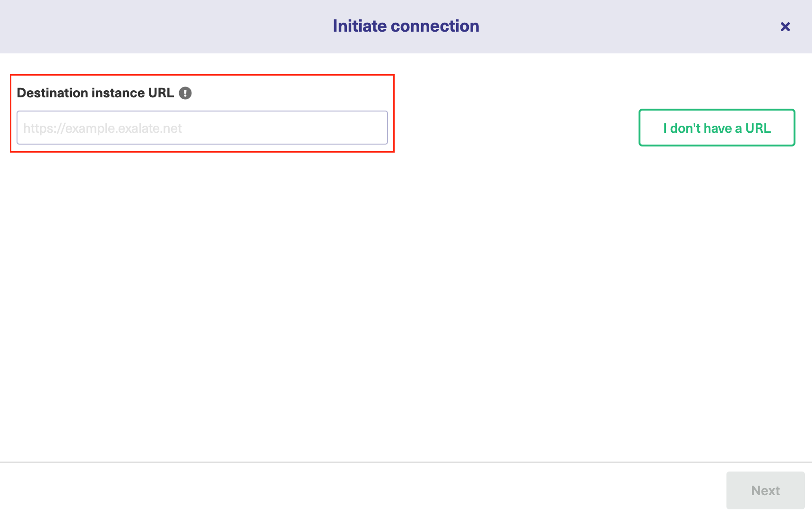This screenshot has height=515, width=812.
Task: Click the "Destination instance URL" heading text
Action: pos(95,93)
